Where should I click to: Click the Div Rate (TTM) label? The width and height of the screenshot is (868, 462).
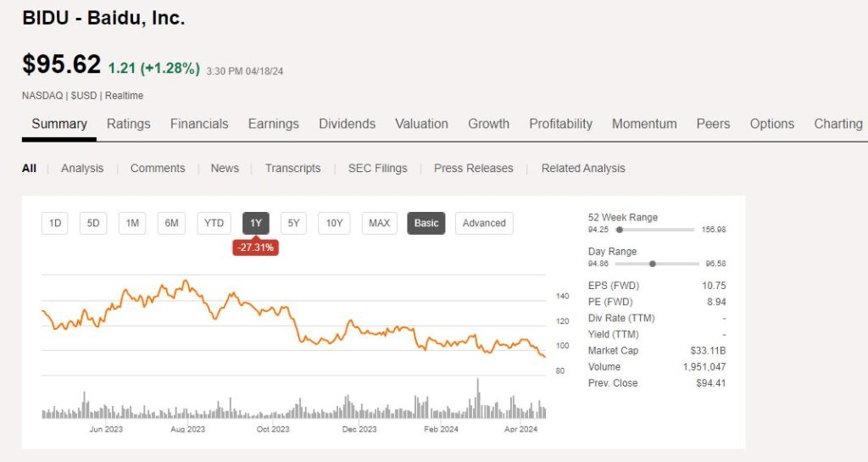pos(621,318)
